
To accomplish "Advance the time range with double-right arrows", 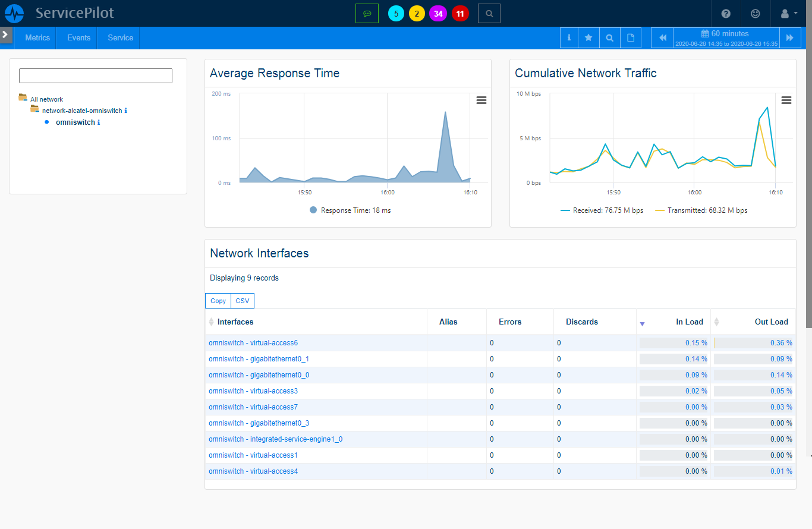I will (x=789, y=37).
